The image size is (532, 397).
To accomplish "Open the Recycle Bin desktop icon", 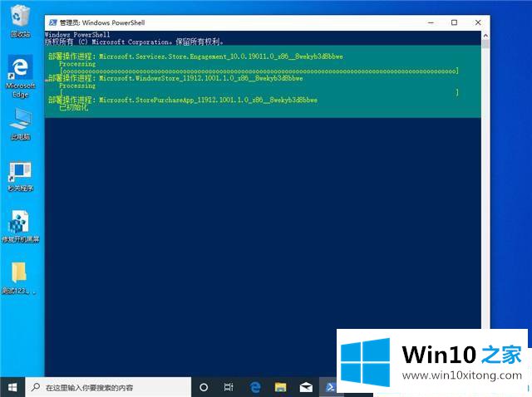I will pyautogui.click(x=20, y=21).
